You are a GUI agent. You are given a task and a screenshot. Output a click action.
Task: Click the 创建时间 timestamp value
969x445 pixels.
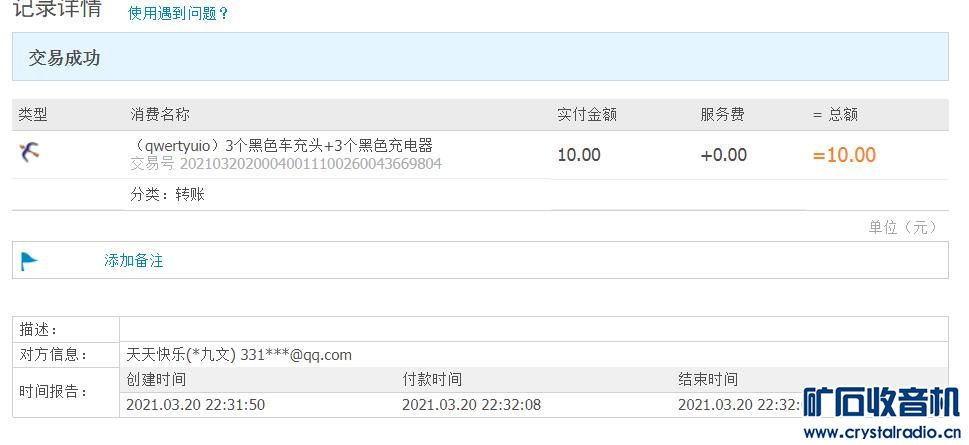tap(196, 404)
